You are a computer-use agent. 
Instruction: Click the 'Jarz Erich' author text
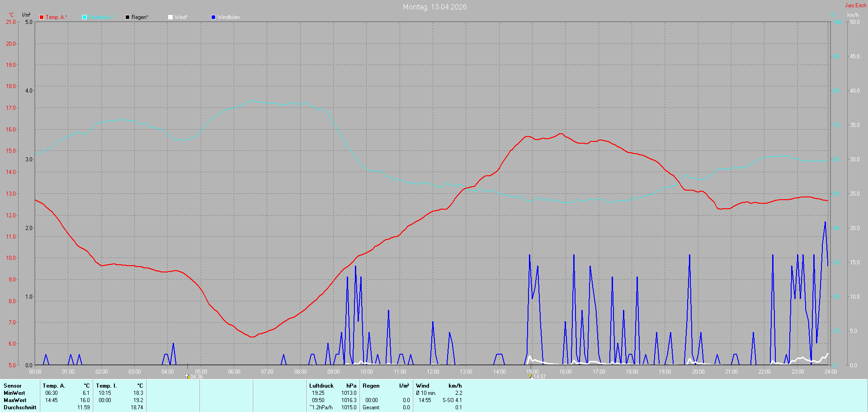pos(856,5)
